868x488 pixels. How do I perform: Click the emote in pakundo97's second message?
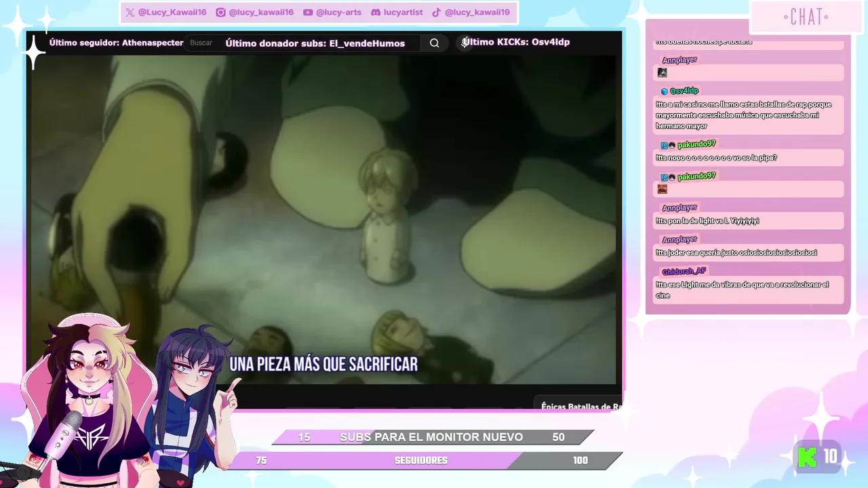663,189
